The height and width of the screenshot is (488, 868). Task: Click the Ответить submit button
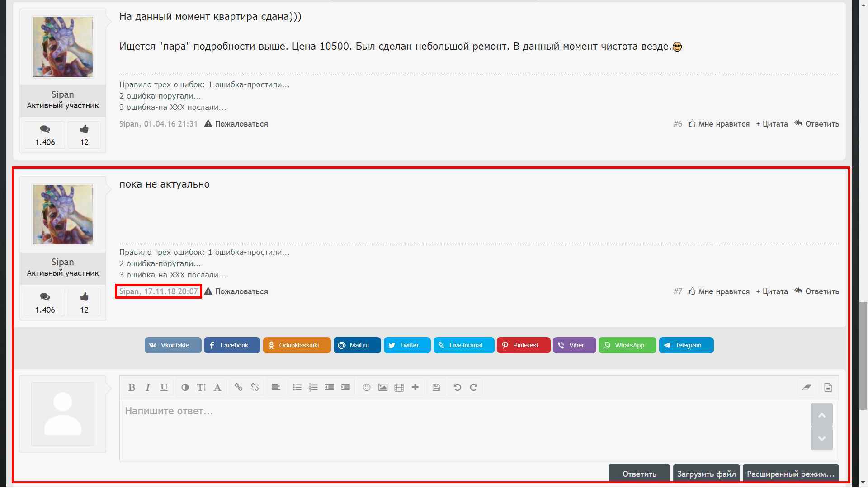(639, 474)
